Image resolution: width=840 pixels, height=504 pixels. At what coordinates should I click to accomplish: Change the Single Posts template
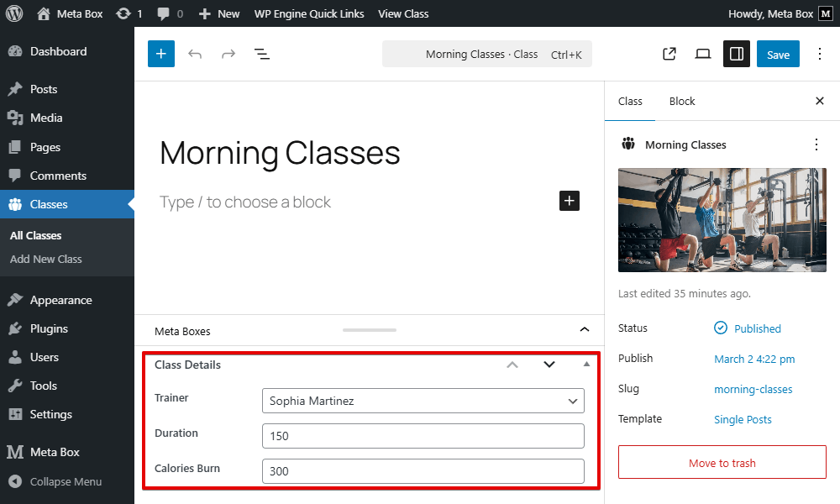[x=743, y=419]
